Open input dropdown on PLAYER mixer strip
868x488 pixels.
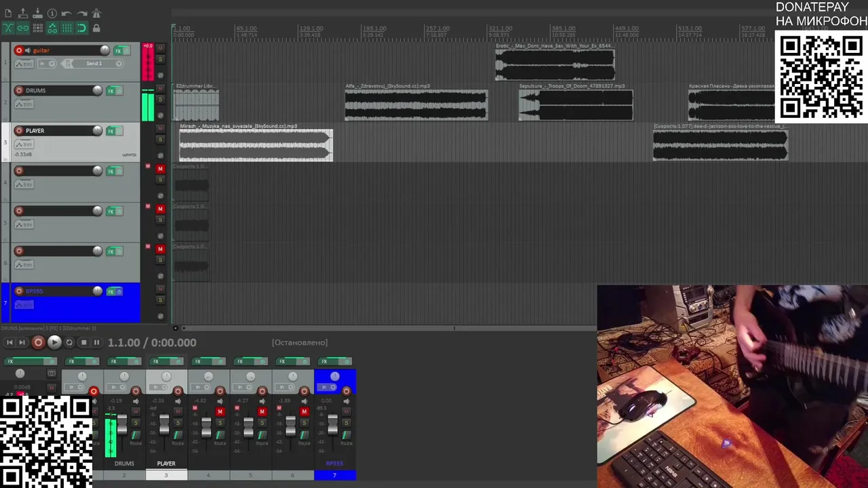[x=159, y=387]
